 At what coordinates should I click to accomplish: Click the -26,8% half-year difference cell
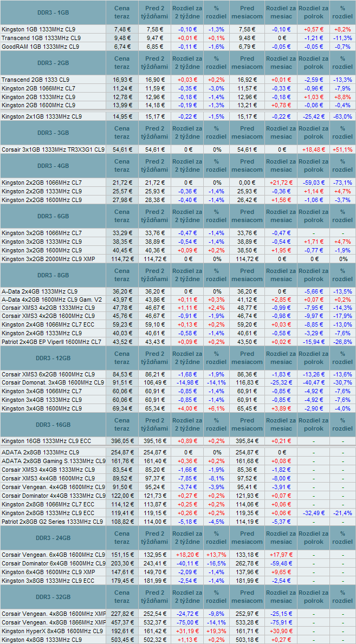coord(343,342)
